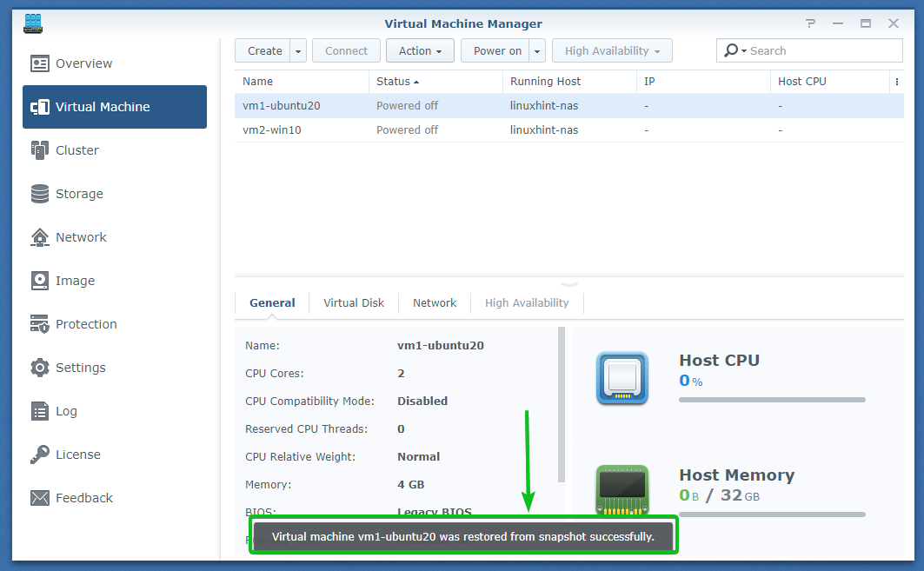The image size is (924, 571).
Task: Expand the Power on dropdown arrow
Action: coord(537,51)
